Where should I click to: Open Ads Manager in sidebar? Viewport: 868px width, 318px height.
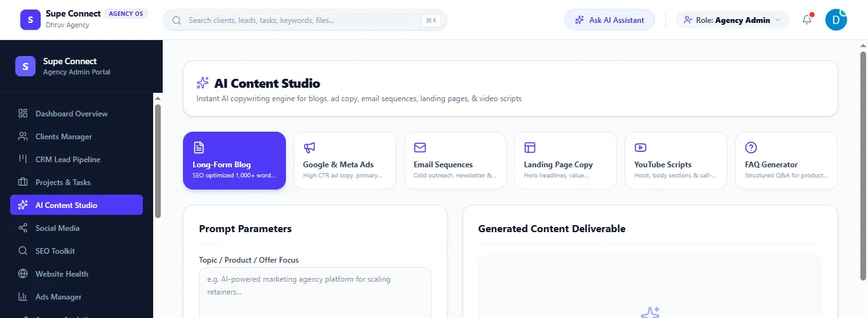tap(76, 297)
